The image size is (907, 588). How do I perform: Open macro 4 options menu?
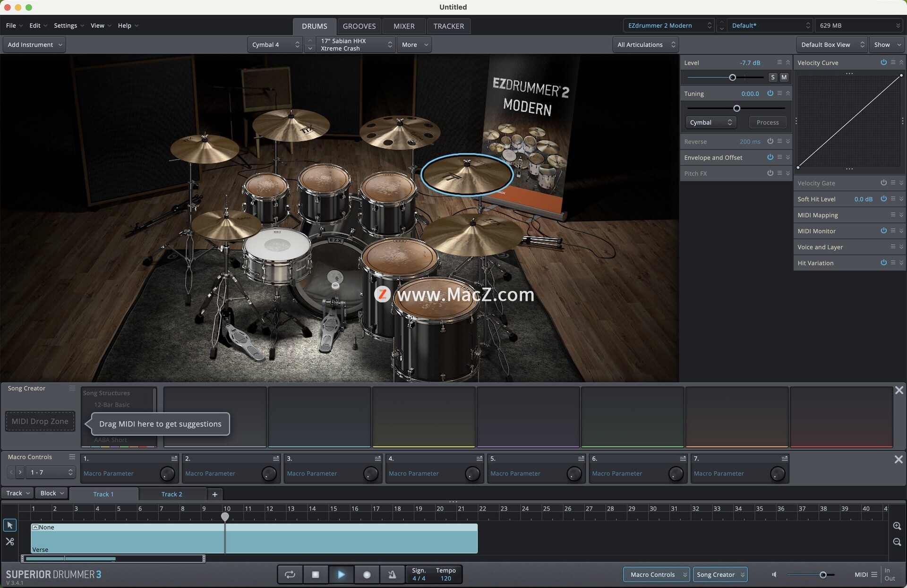(479, 459)
